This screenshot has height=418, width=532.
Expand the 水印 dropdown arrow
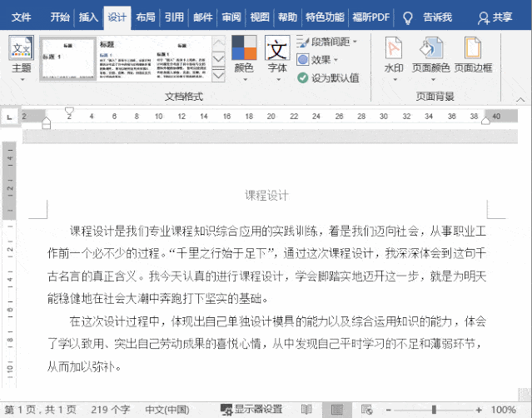[x=395, y=80]
